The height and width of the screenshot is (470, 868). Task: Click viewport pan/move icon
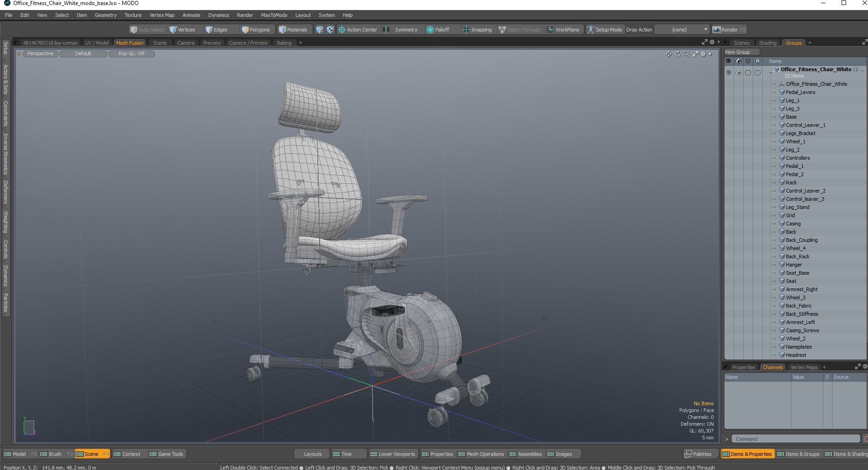668,54
